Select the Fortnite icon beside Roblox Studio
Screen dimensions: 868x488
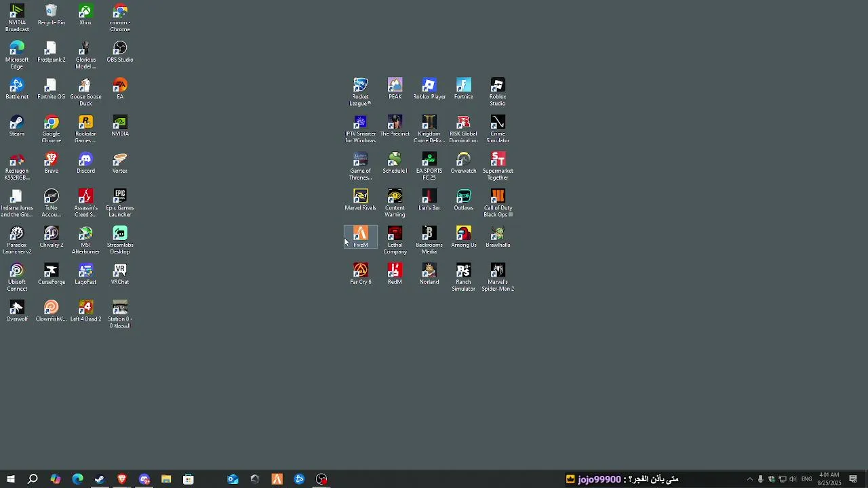(464, 89)
